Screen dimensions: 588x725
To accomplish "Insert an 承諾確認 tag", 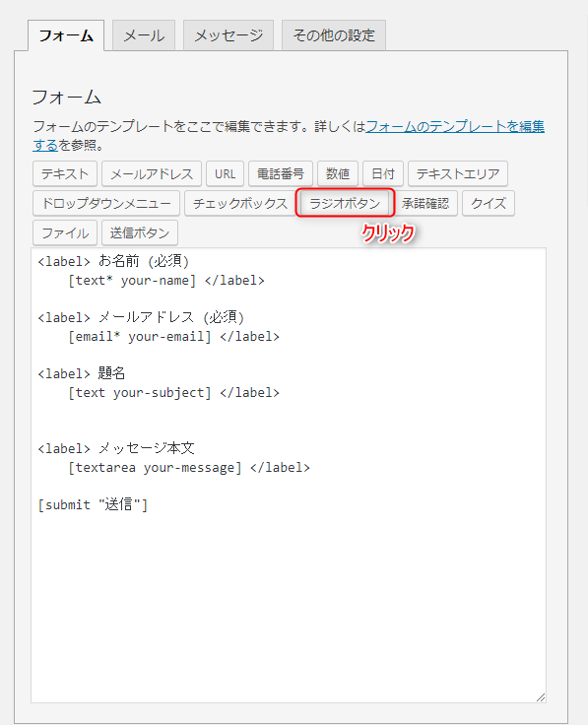I will tap(425, 204).
